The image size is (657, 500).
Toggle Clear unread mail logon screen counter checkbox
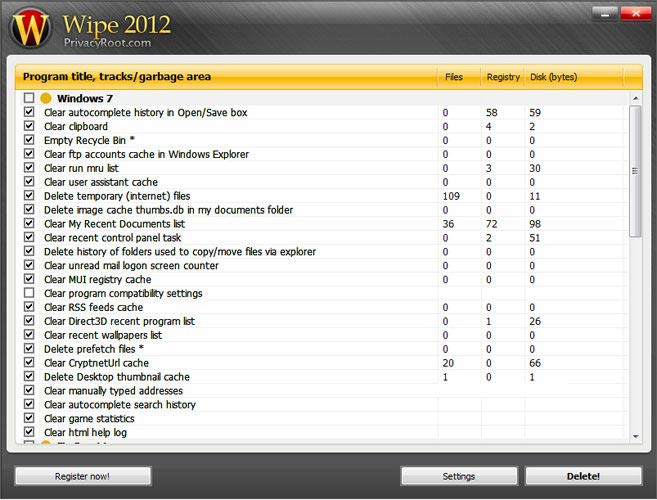tap(29, 265)
